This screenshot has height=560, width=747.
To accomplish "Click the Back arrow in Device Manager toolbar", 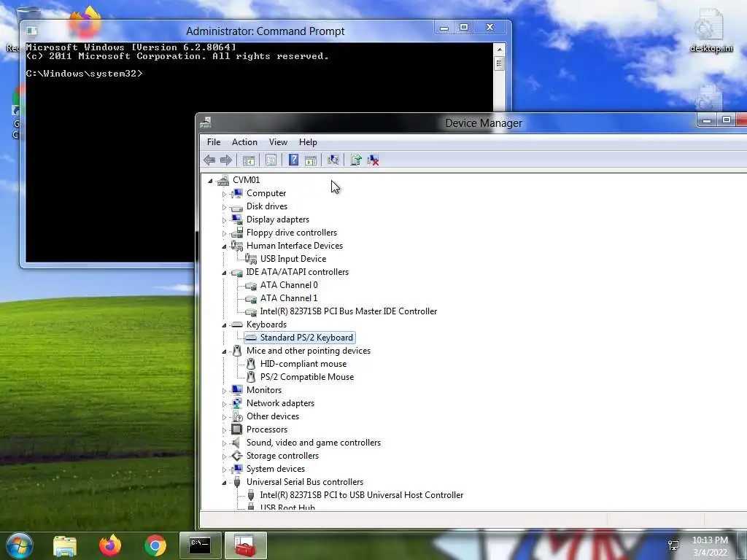I will click(209, 160).
